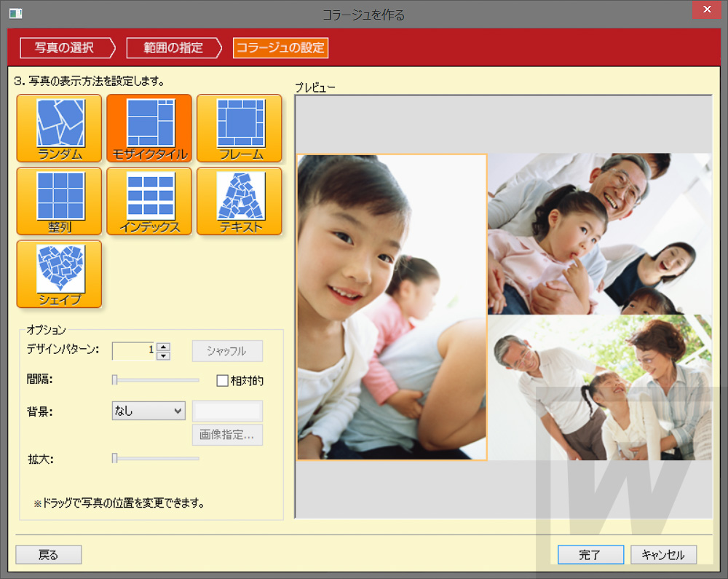This screenshot has height=579, width=728.
Task: Click the キャンセル button
Action: pos(663,554)
